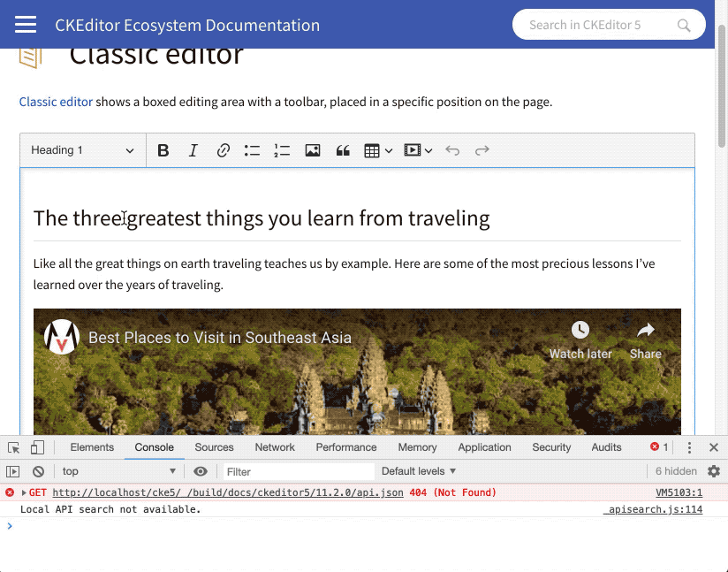Open the Default levels dropdown
The image size is (728, 572).
tap(419, 471)
